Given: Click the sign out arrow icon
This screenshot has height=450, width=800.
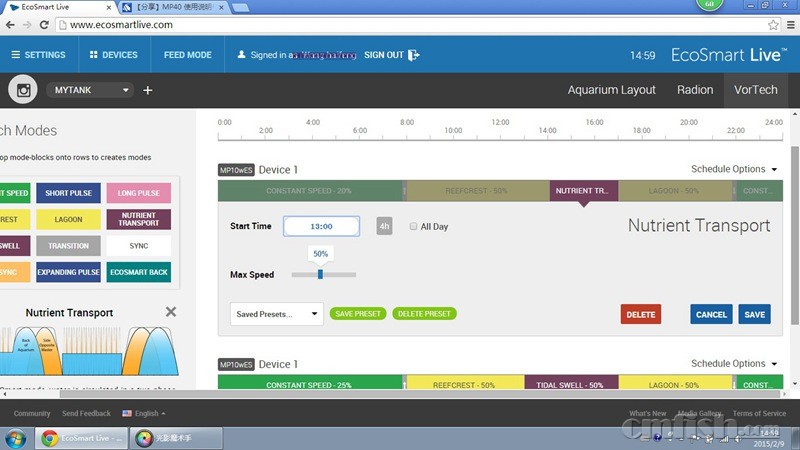Looking at the screenshot, I should tap(414, 55).
